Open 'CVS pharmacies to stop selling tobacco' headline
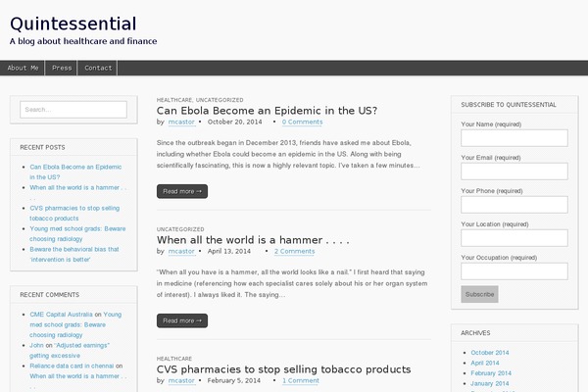 point(284,369)
